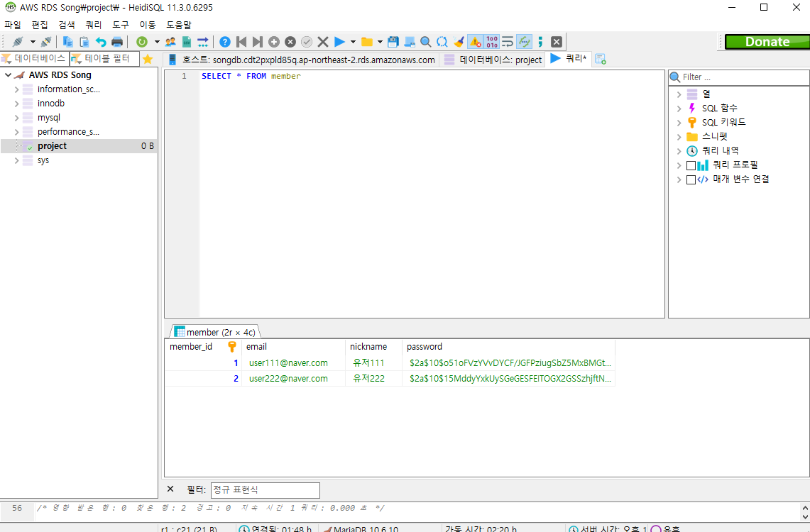Select the project database in tree

click(x=79, y=146)
